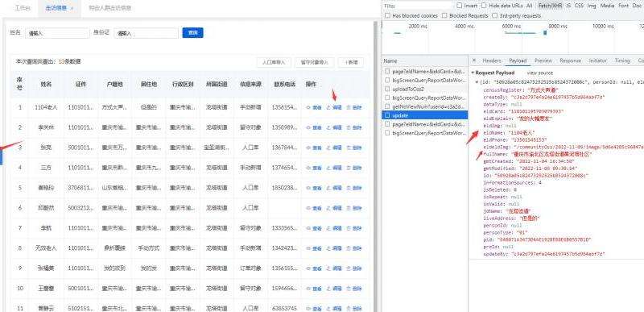This screenshot has width=644, height=312.
Task: Click the edit icon in row 6
Action: [328, 208]
